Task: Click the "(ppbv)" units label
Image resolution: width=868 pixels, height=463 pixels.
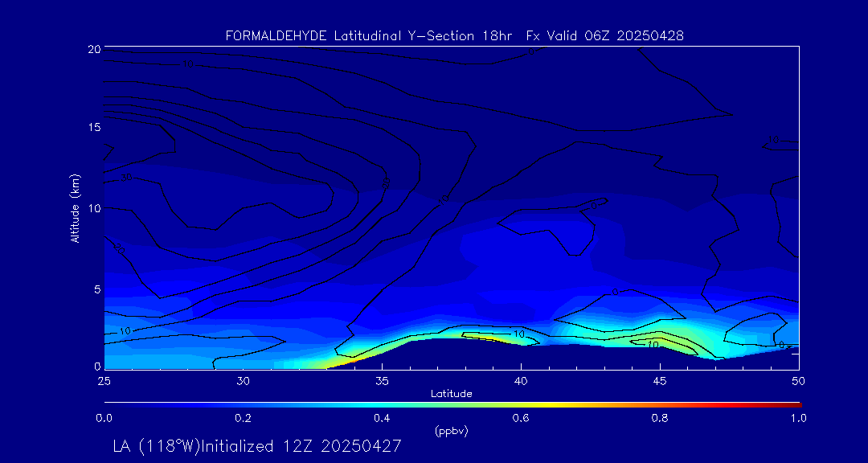Action: tap(452, 432)
